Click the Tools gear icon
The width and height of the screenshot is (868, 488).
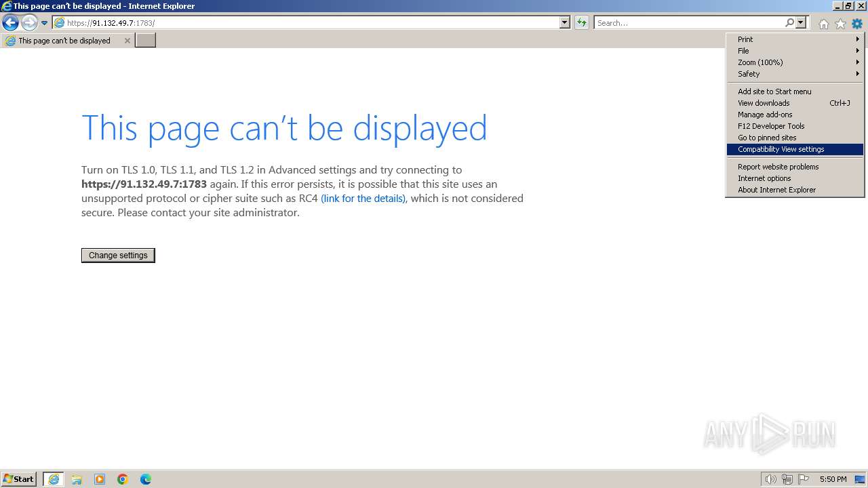[857, 24]
